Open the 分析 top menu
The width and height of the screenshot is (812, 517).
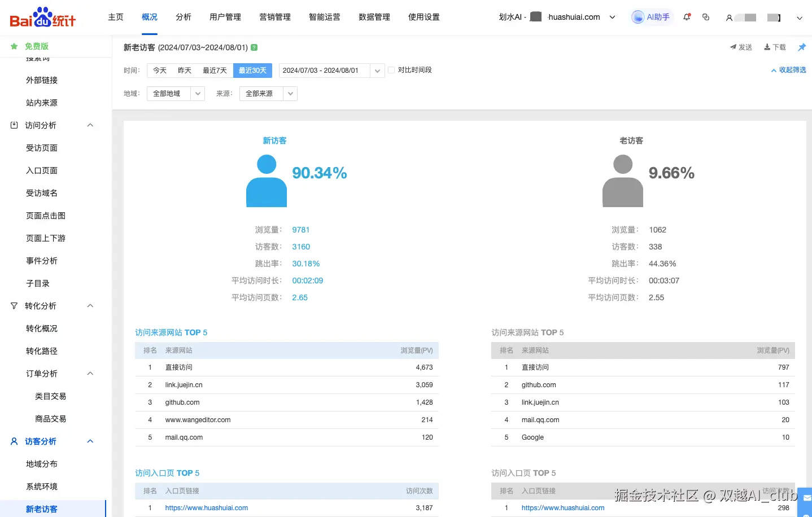click(x=184, y=17)
